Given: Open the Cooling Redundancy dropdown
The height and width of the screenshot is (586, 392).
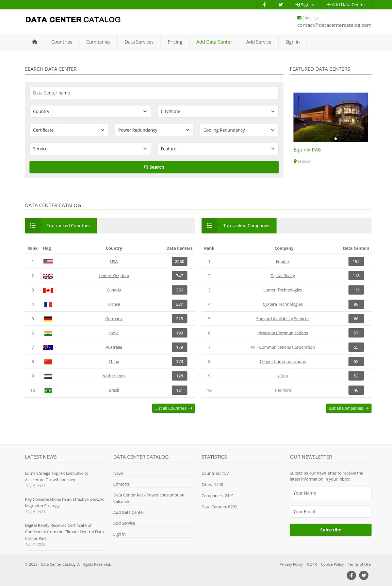Looking at the screenshot, I should pos(239,130).
